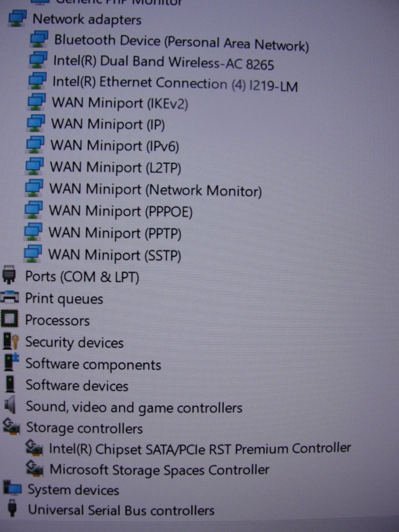Select the Software components category
The image size is (399, 532).
pos(93,364)
